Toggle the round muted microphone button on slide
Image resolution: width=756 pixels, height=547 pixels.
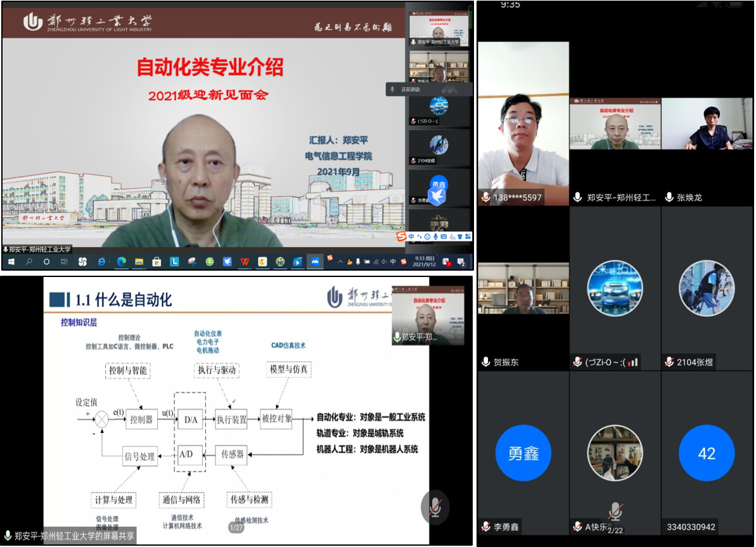(x=435, y=506)
